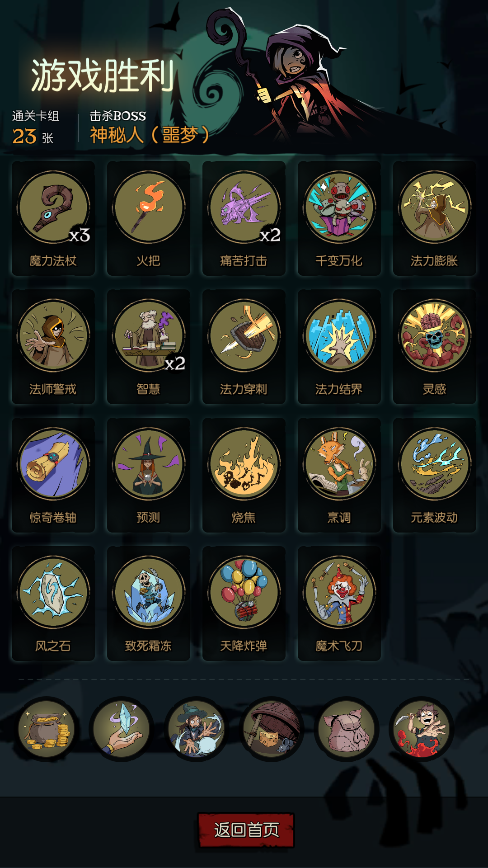
Task: View the 烹调 fox cooking card
Action: [x=339, y=475]
